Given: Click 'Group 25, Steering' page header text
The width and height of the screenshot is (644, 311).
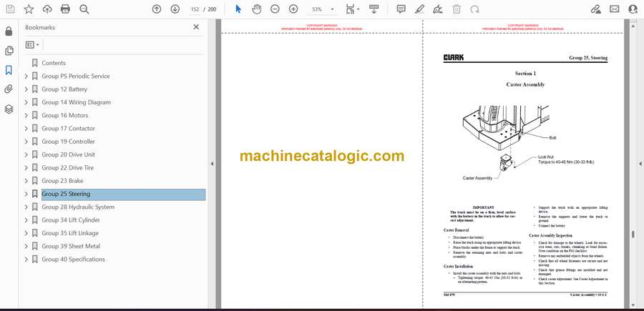Looking at the screenshot, I should point(587,58).
